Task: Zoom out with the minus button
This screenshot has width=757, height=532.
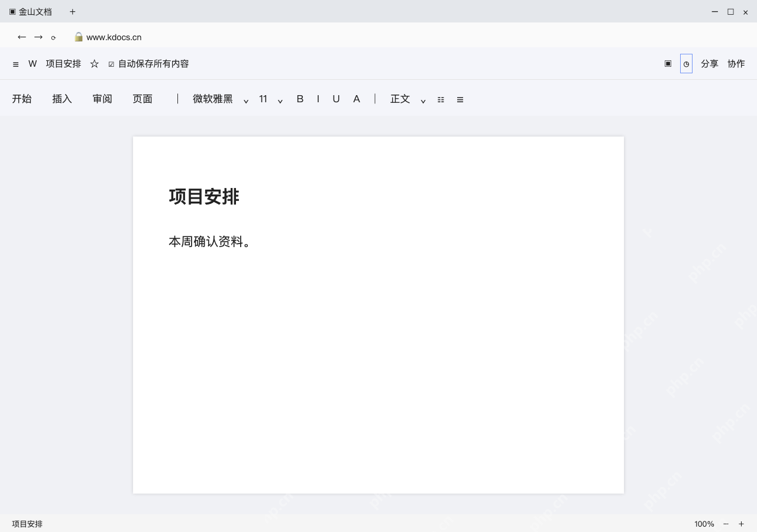Action: [726, 524]
